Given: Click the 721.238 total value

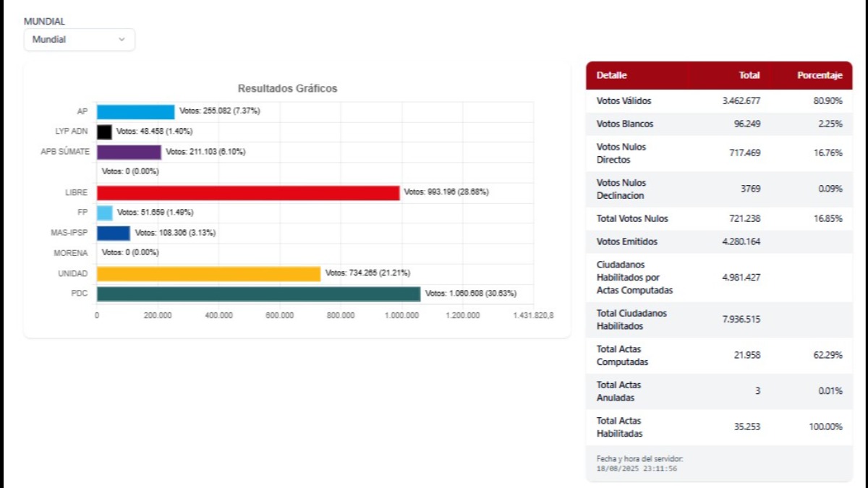Looking at the screenshot, I should tap(745, 218).
